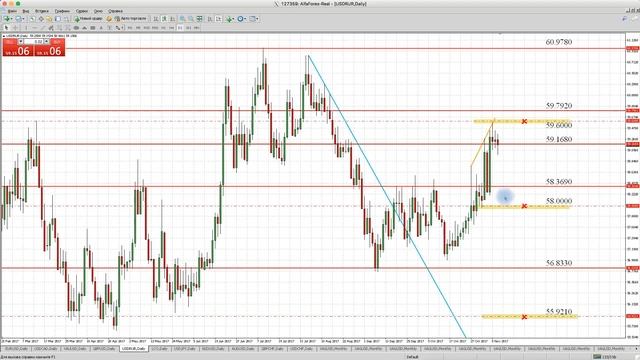This screenshot has width=640, height=360.
Task: Draw a vertical line tool
Action: 26,28
